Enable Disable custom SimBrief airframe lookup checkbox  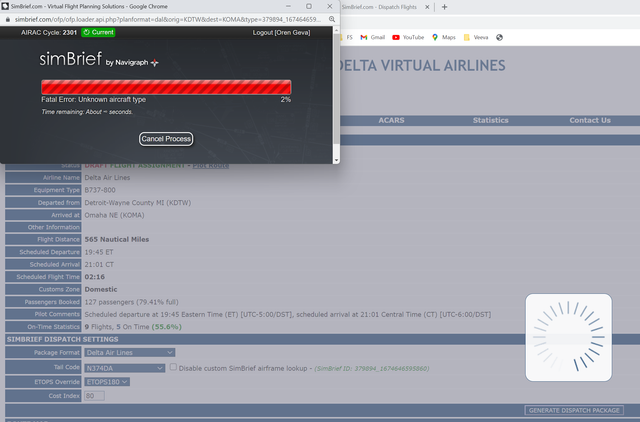[x=173, y=367]
